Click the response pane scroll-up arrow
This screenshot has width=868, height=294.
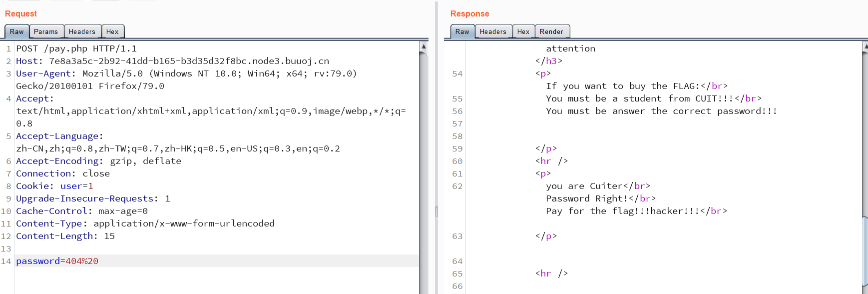(x=865, y=46)
